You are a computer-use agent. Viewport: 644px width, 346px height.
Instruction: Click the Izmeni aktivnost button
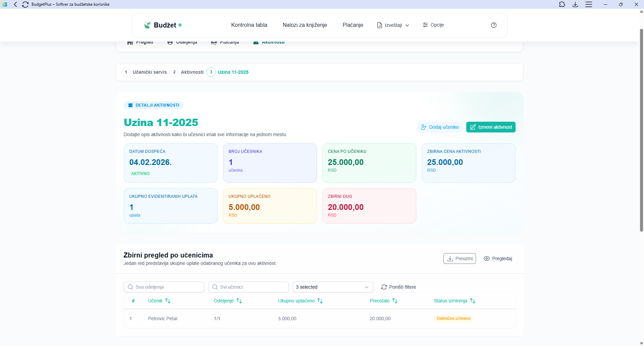(490, 127)
